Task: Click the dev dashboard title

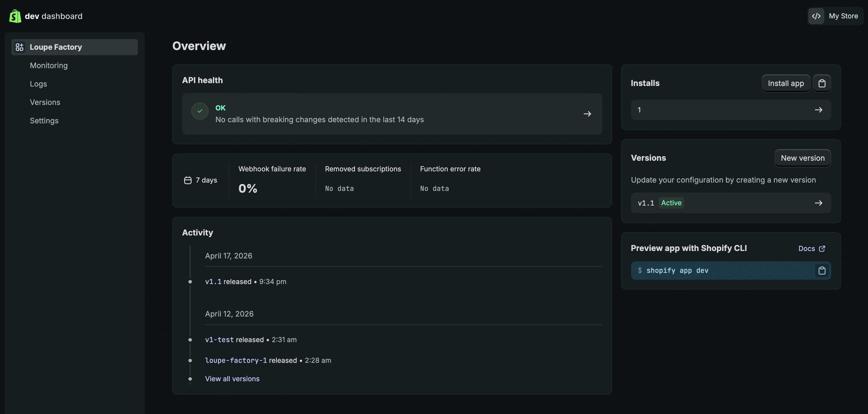Action: (54, 16)
